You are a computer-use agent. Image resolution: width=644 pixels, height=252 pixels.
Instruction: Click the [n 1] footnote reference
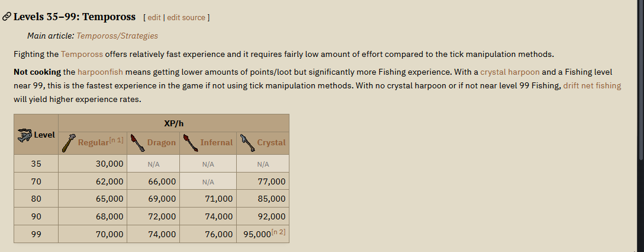click(116, 140)
